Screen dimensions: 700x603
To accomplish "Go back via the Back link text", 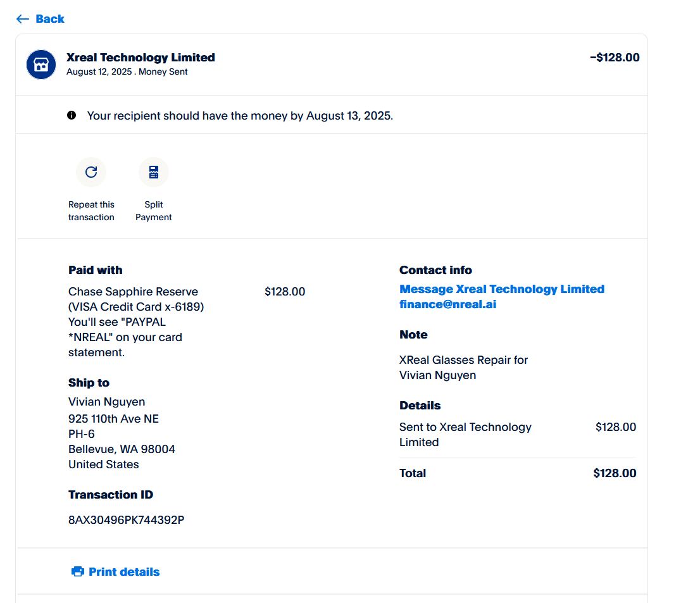I will pos(50,19).
